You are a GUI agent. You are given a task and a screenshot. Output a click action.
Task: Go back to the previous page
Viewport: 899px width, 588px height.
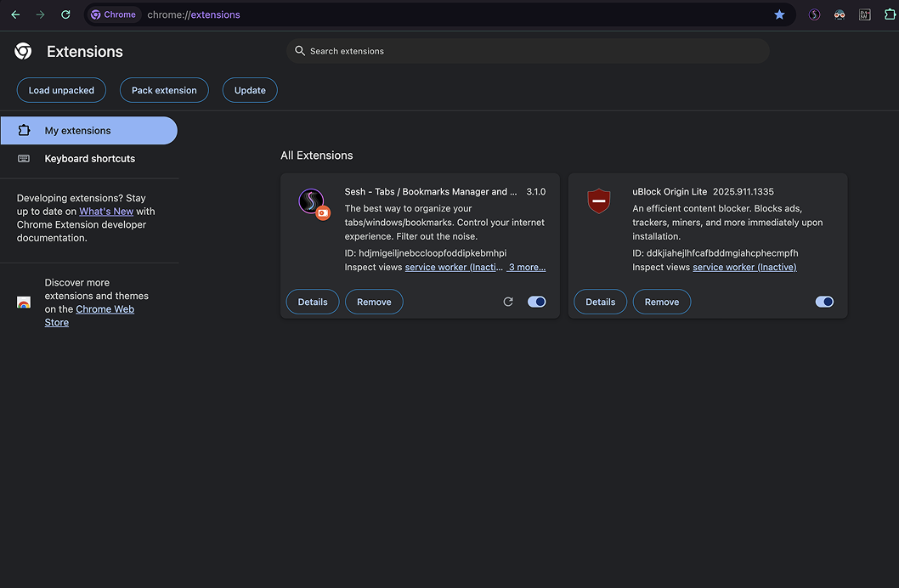15,14
